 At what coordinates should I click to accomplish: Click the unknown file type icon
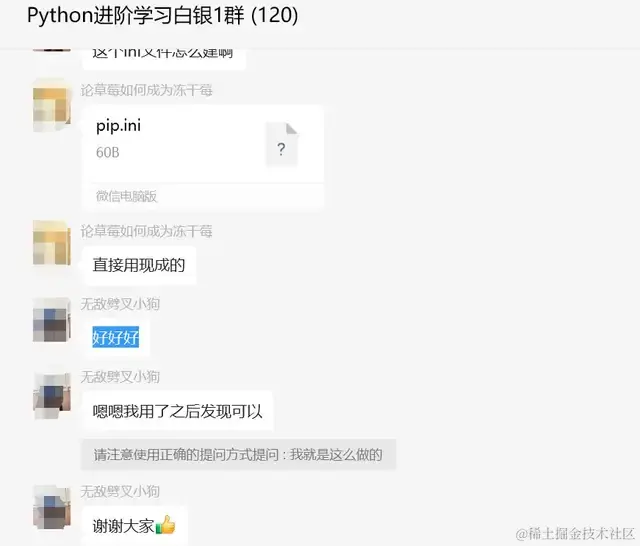[282, 145]
